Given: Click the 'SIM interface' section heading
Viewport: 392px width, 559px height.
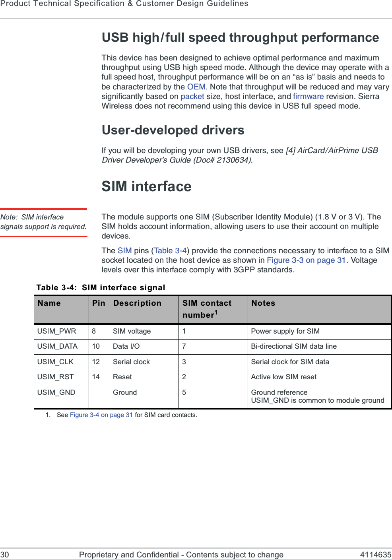Looking at the screenshot, I should point(146,186).
